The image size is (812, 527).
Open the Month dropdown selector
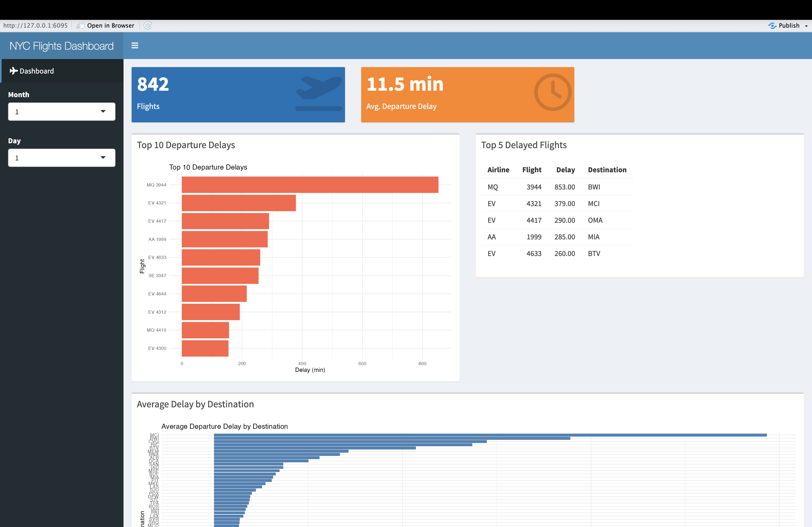[62, 111]
